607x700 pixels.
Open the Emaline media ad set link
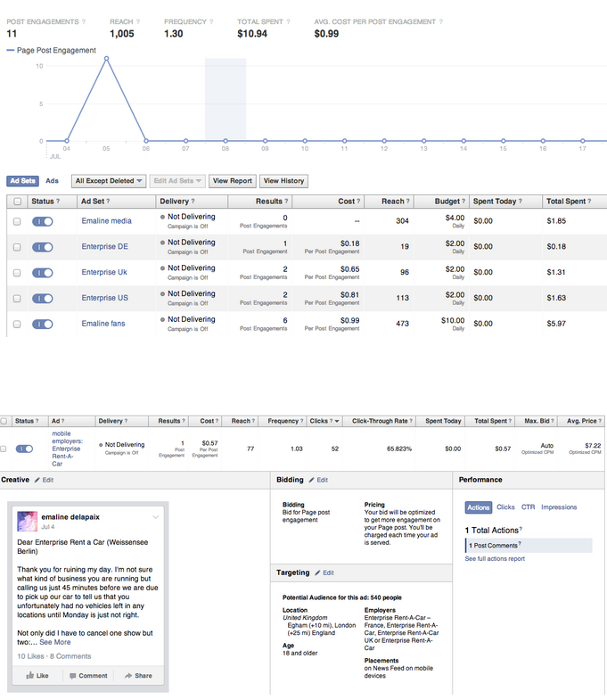pos(107,221)
